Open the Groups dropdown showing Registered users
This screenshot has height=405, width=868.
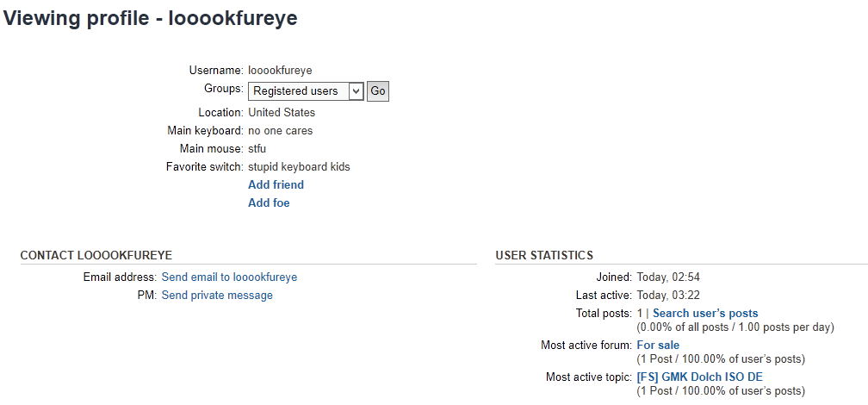(x=306, y=91)
